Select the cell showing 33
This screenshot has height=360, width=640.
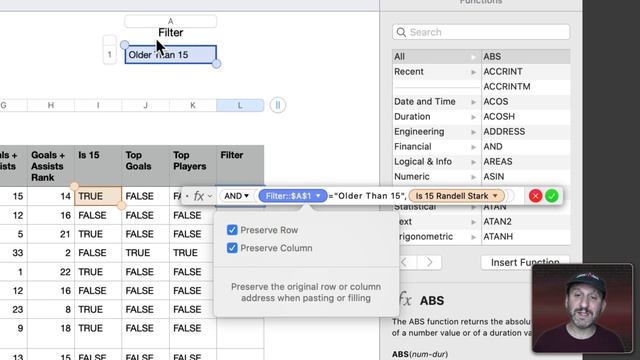pyautogui.click(x=13, y=253)
